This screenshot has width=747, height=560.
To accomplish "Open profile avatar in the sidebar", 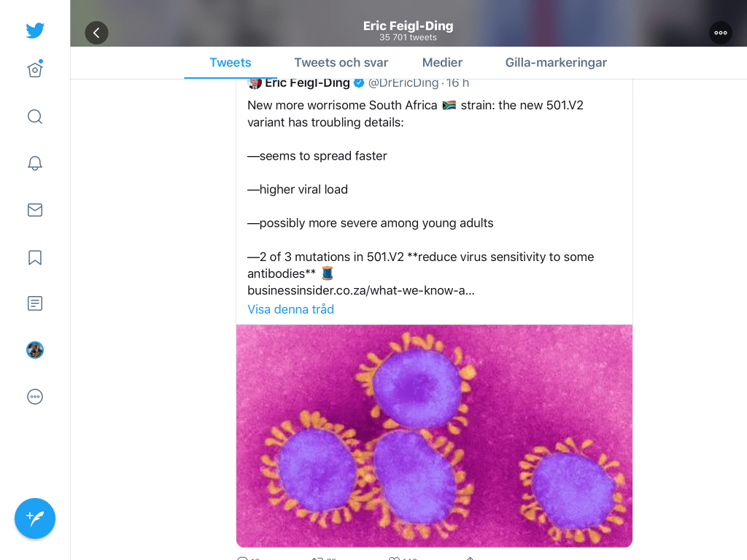I will click(x=35, y=350).
